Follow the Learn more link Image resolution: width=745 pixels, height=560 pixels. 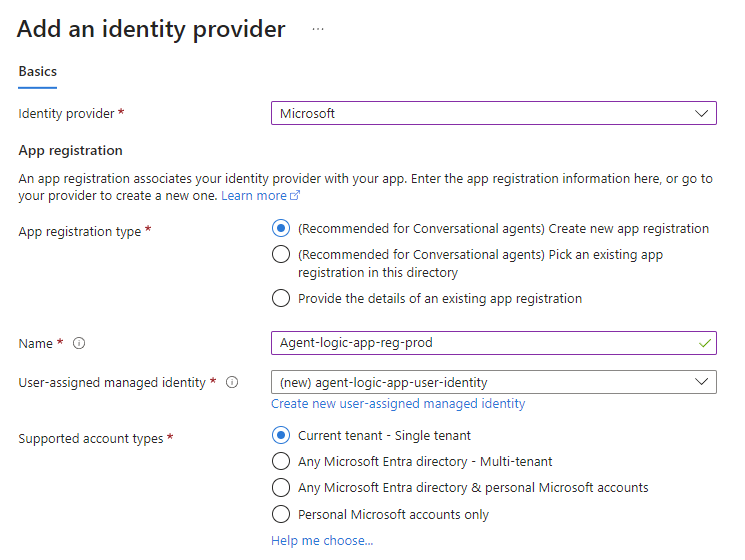pyautogui.click(x=260, y=196)
